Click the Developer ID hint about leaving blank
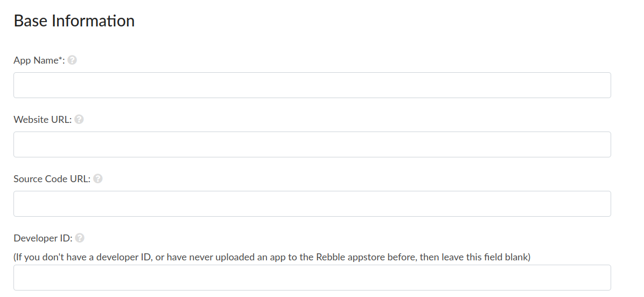Screen dimensions: 644x297 (272, 258)
